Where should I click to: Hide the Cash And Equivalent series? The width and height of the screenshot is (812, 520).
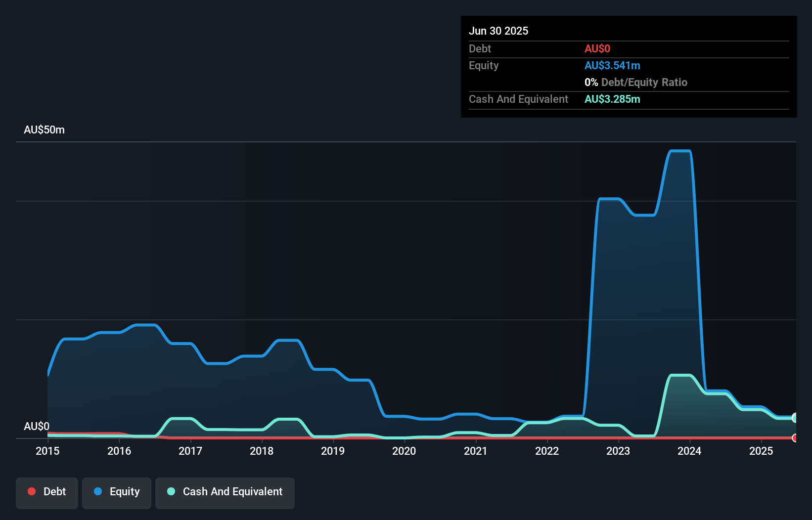point(225,492)
